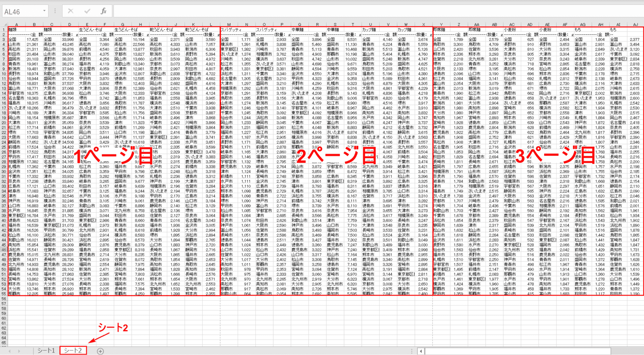The width and height of the screenshot is (644, 355).
Task: Click cell AF4 with value 3,653
Action: (565, 44)
